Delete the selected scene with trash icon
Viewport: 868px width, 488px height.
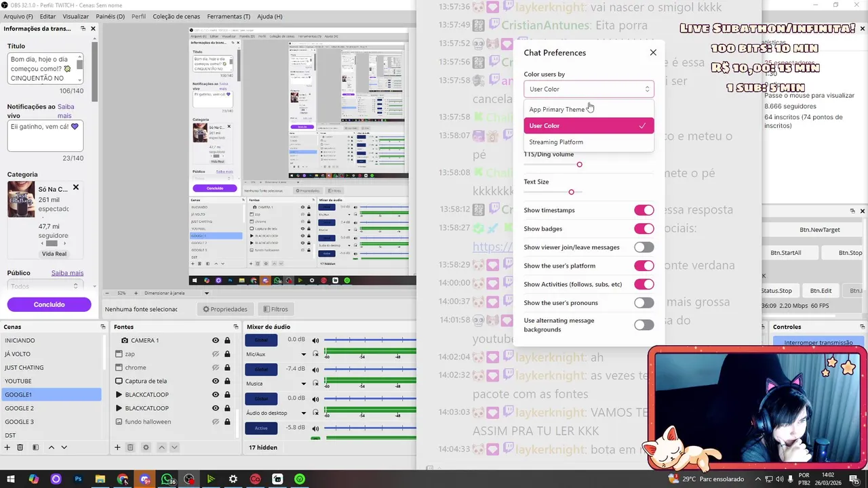[20, 447]
